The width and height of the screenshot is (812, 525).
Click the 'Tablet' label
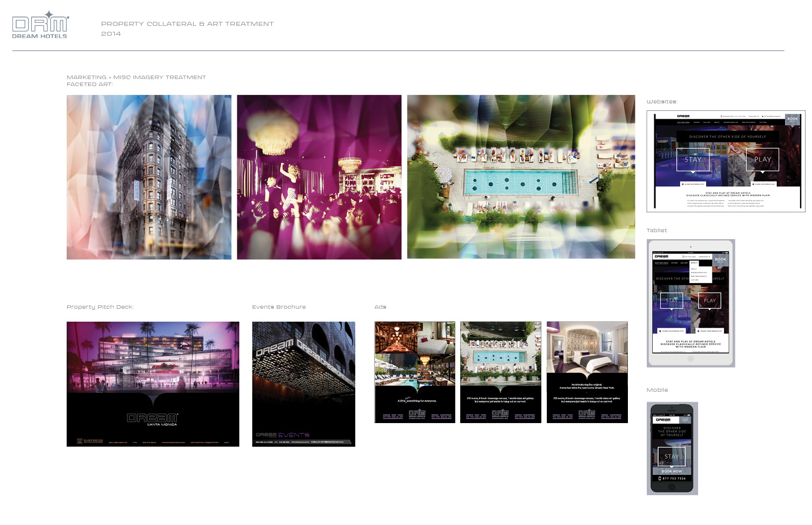657,230
